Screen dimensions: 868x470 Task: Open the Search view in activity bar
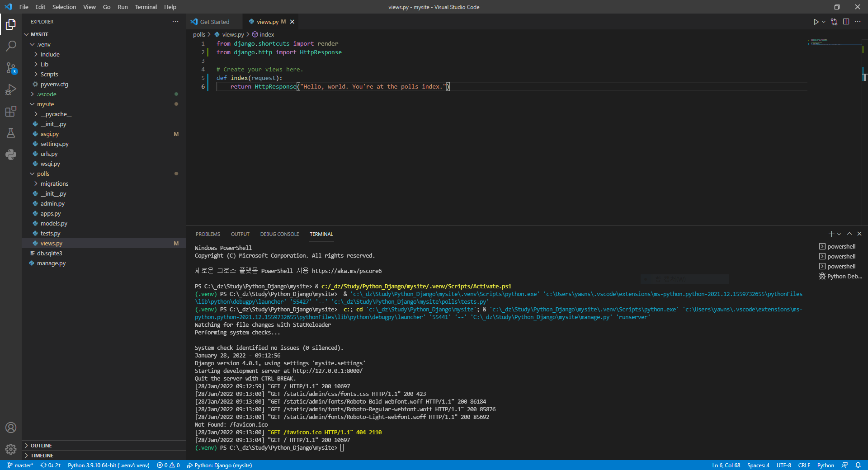11,46
